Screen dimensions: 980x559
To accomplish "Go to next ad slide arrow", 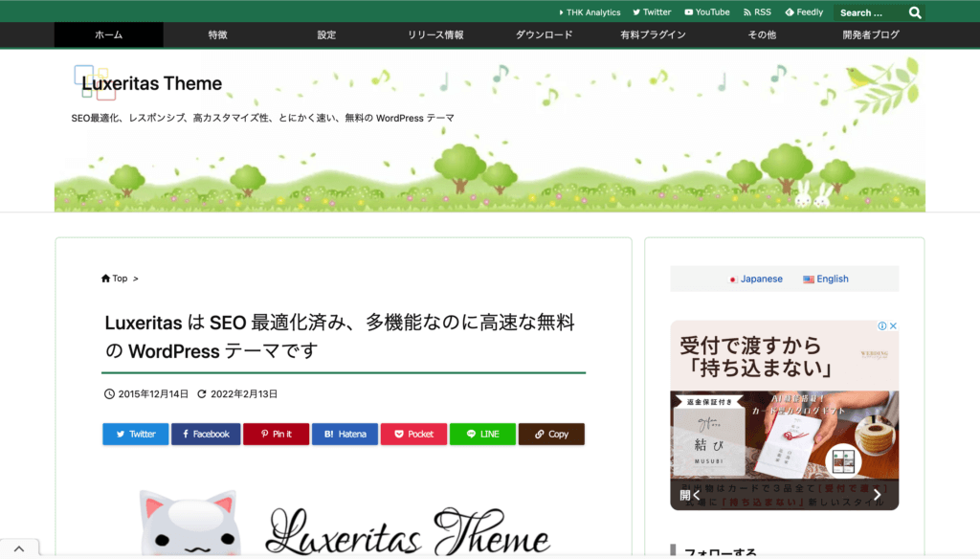I will 877,495.
